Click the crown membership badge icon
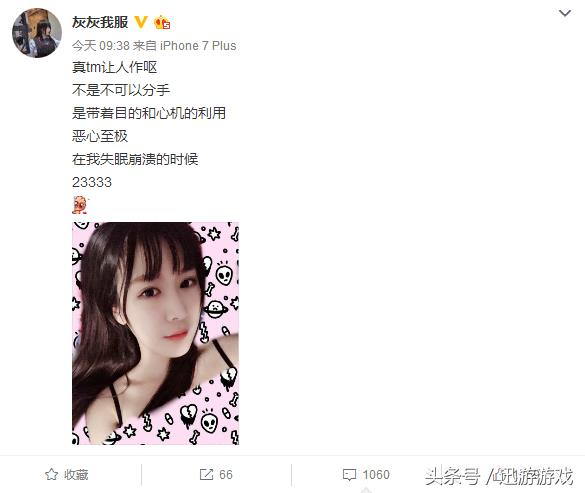The width and height of the screenshot is (585, 493). [x=162, y=22]
